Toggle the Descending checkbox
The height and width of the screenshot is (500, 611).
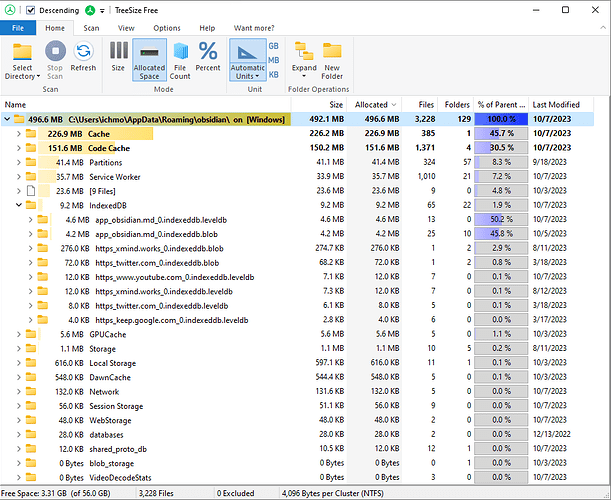(30, 10)
